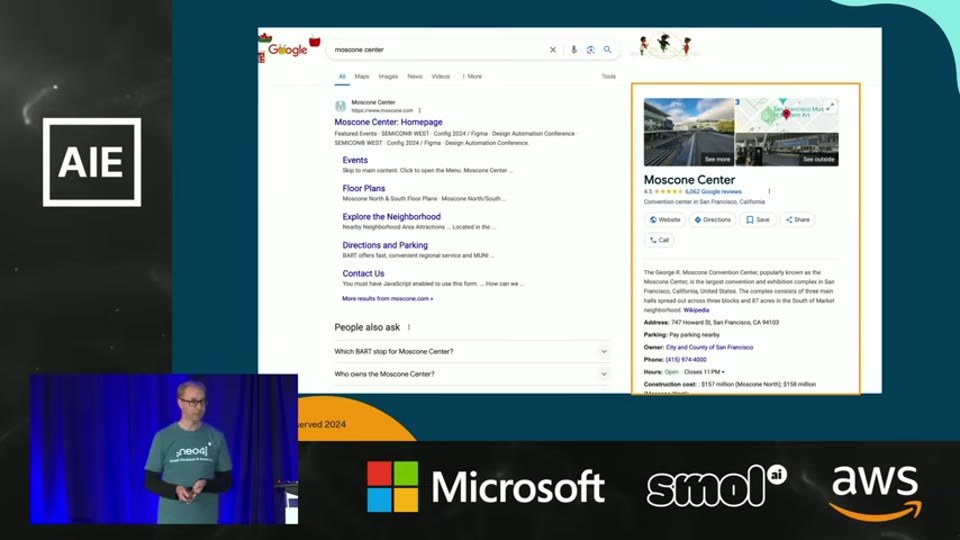Open more options beside Google reviews
960x540 pixels.
769,191
